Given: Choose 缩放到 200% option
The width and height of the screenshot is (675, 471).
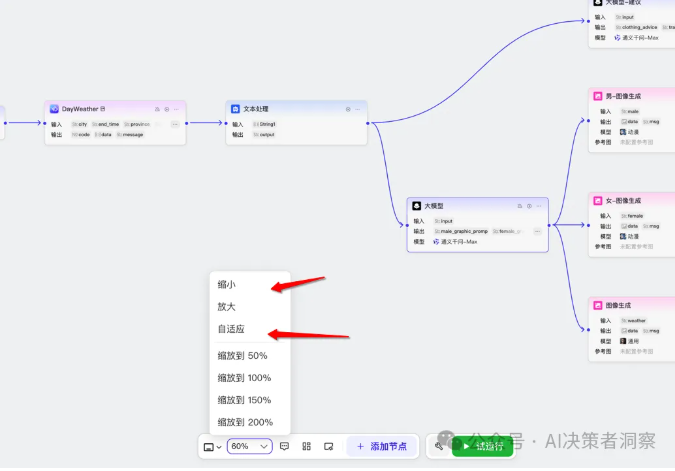Looking at the screenshot, I should click(x=245, y=422).
